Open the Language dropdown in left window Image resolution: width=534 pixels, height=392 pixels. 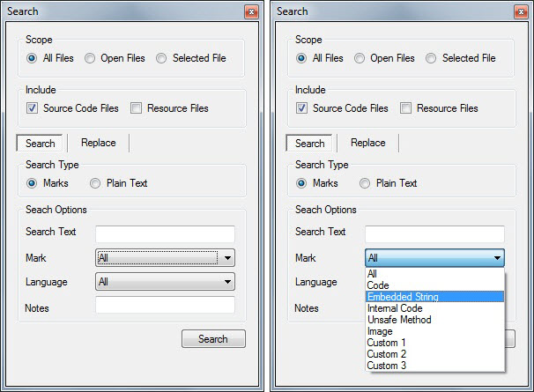pyautogui.click(x=228, y=282)
